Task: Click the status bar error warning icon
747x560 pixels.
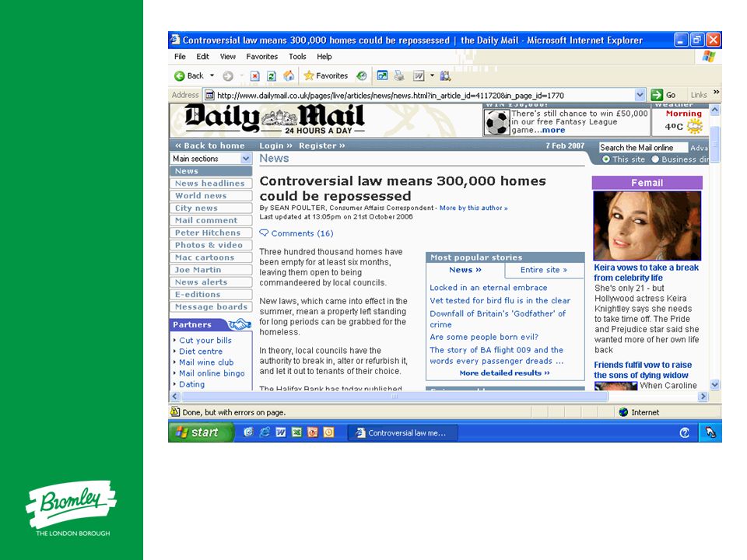Action: [x=175, y=412]
